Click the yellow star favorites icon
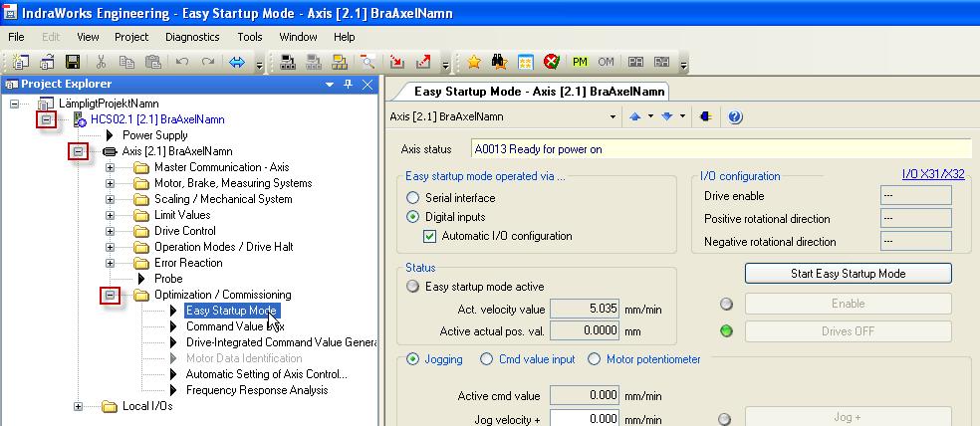The image size is (980, 426). tap(474, 62)
